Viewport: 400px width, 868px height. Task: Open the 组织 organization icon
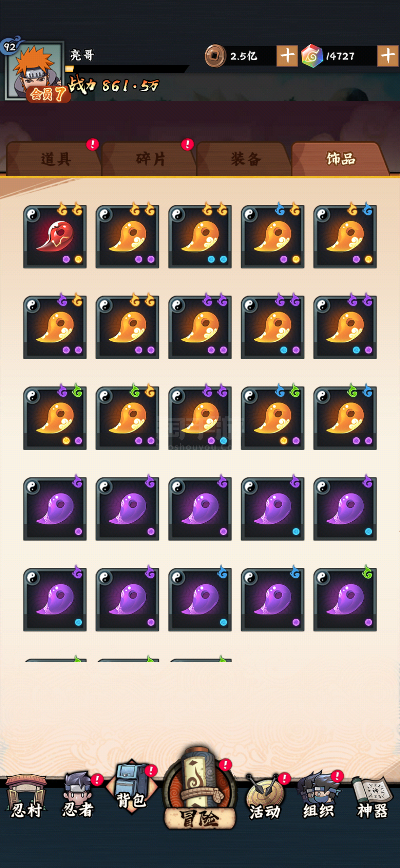[x=319, y=795]
